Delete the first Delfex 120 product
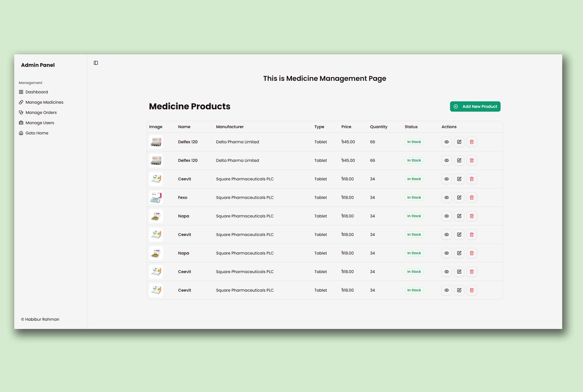Viewport: 583px width, 392px height. (472, 142)
